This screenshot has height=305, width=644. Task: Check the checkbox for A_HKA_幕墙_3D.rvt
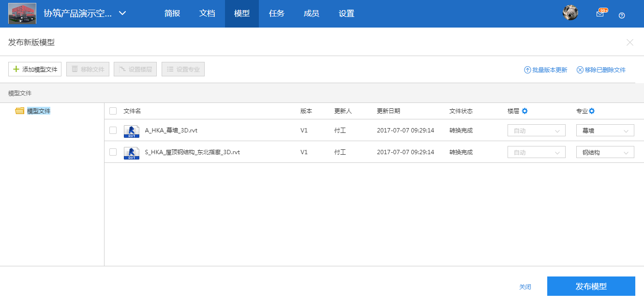(x=113, y=130)
